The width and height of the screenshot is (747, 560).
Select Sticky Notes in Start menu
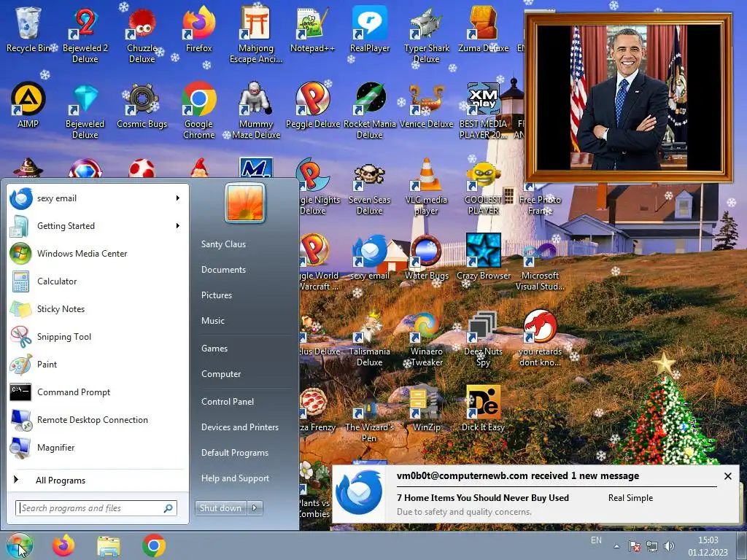click(98, 308)
